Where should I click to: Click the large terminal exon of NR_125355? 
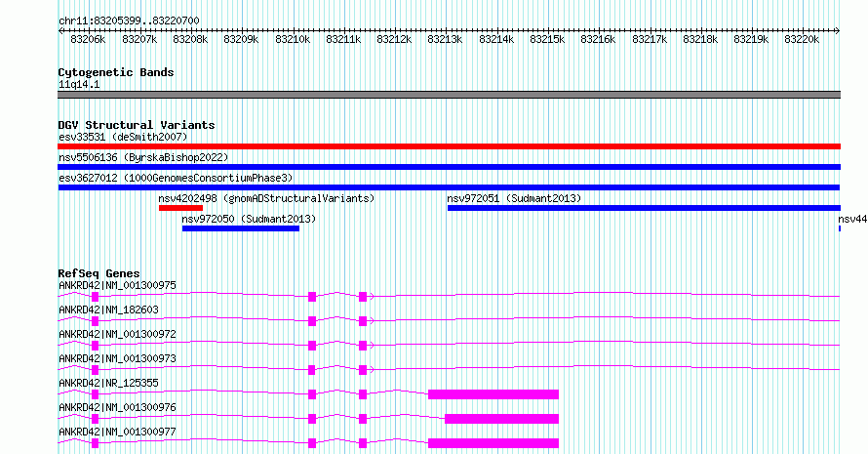(x=493, y=394)
